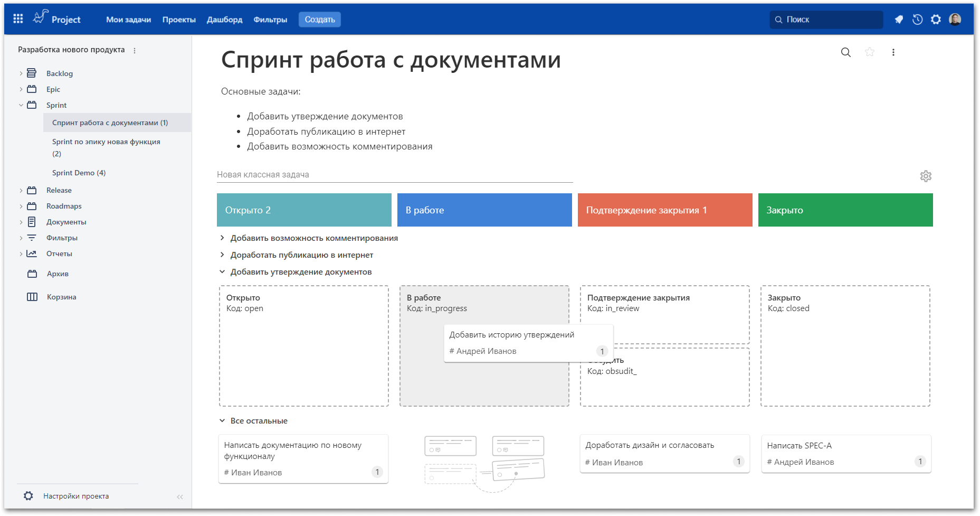
Task: Open the sprint search magnifier icon
Action: coord(845,52)
